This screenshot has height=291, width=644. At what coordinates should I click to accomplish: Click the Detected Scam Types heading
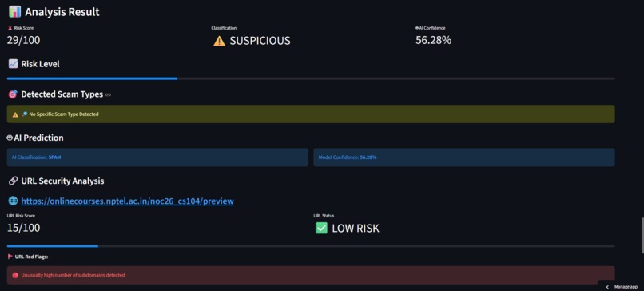click(x=62, y=94)
